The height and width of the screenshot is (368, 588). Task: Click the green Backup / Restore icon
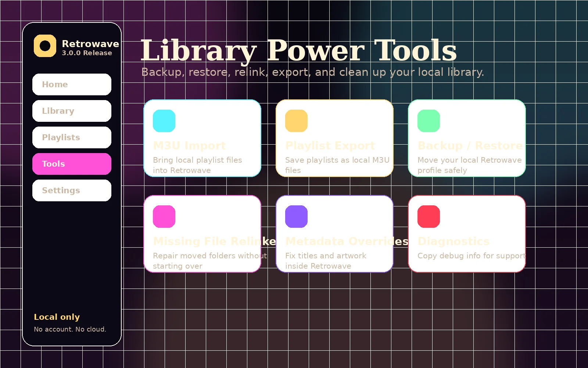pos(429,121)
